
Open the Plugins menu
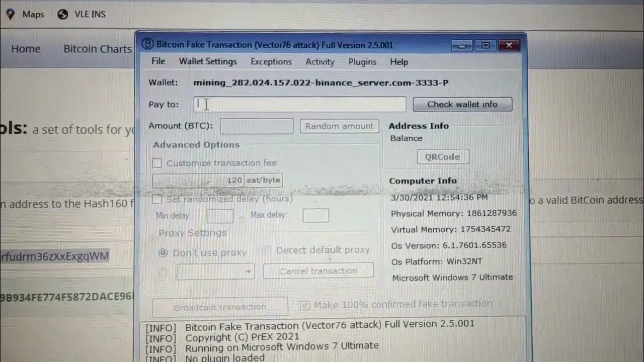(x=362, y=61)
